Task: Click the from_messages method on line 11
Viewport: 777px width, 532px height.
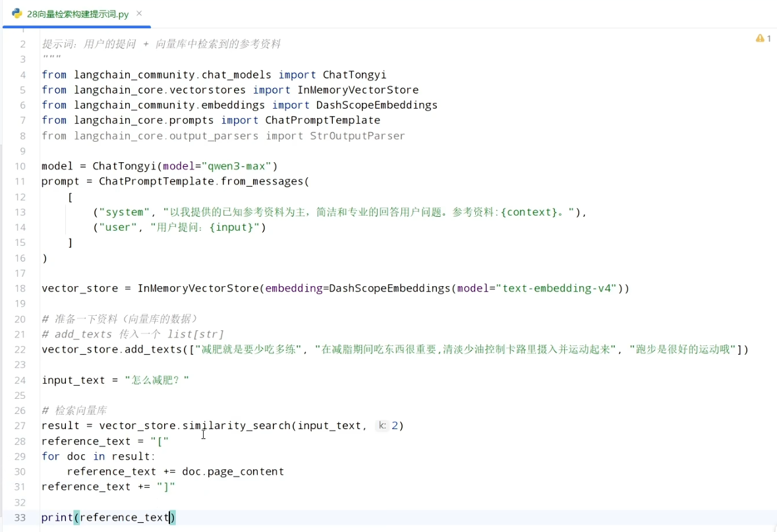Action: tap(262, 181)
